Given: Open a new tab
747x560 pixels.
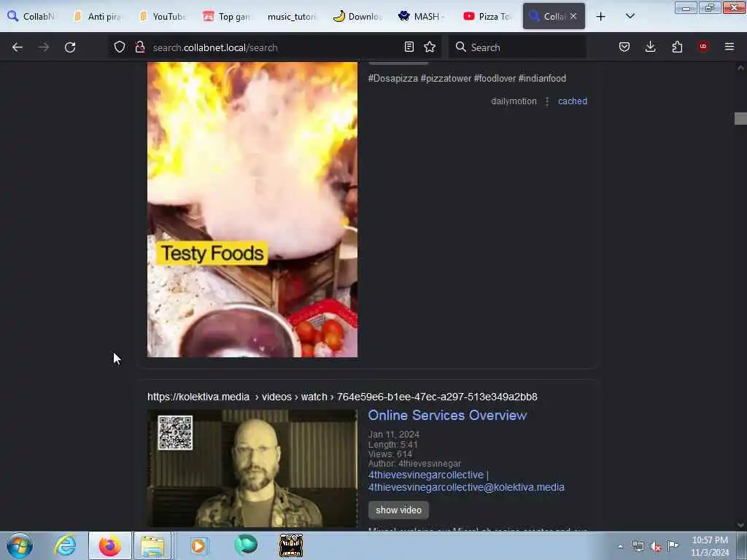Looking at the screenshot, I should tap(601, 17).
